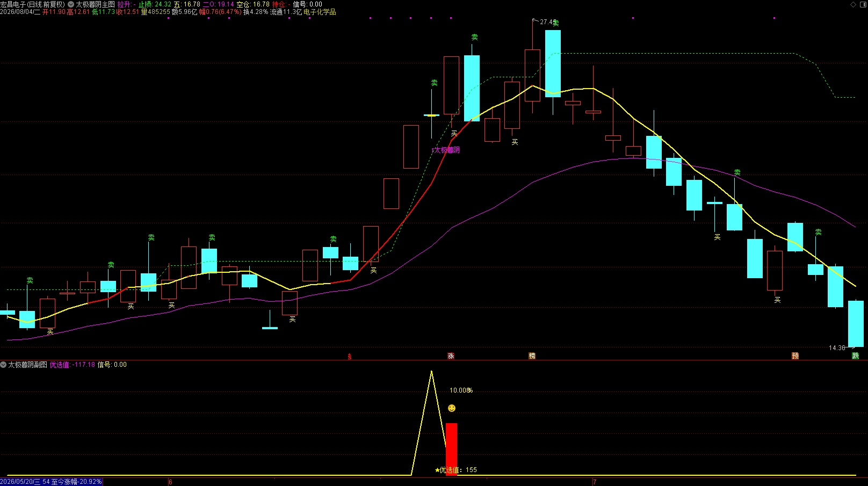Open the 电子化学品 sector link

click(320, 12)
